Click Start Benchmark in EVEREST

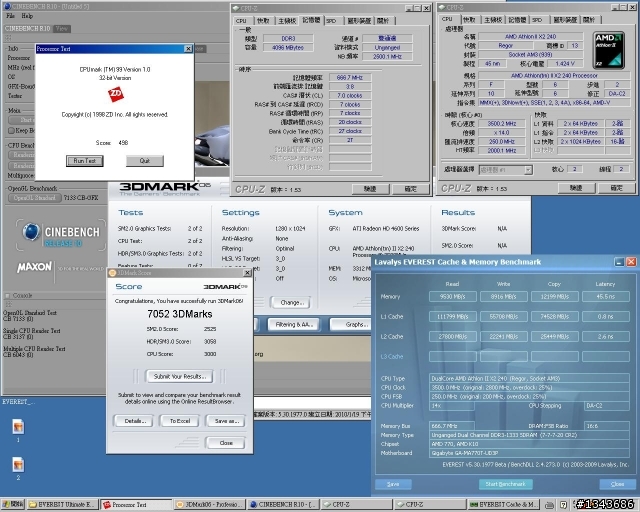505,484
